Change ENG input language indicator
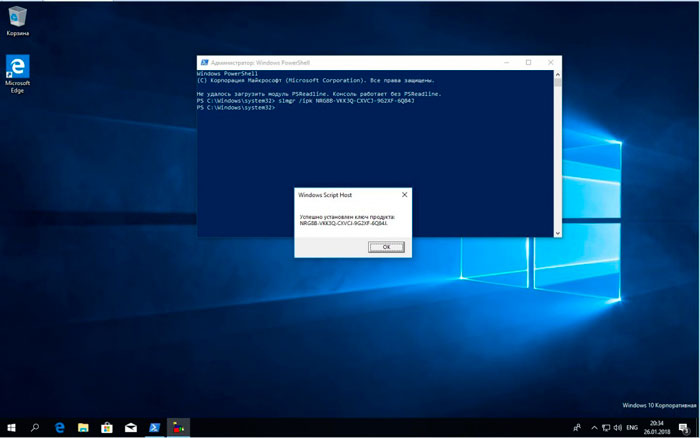This screenshot has width=700, height=438. [x=632, y=428]
